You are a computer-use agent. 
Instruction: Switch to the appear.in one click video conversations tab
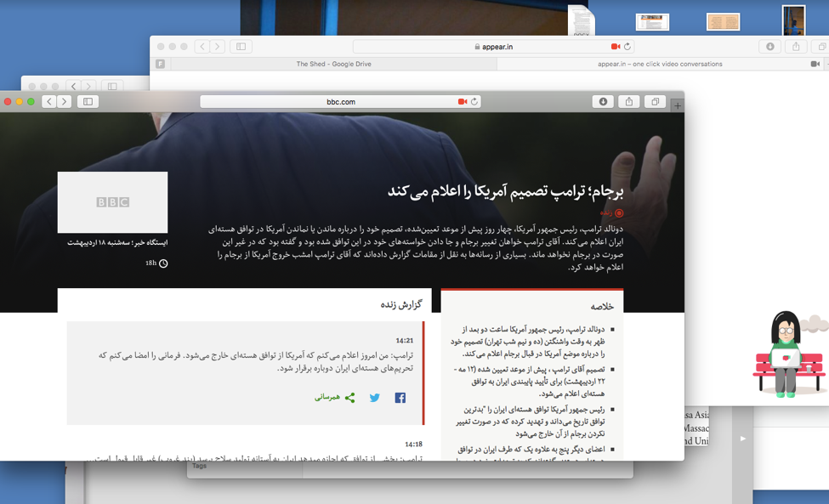pyautogui.click(x=660, y=64)
